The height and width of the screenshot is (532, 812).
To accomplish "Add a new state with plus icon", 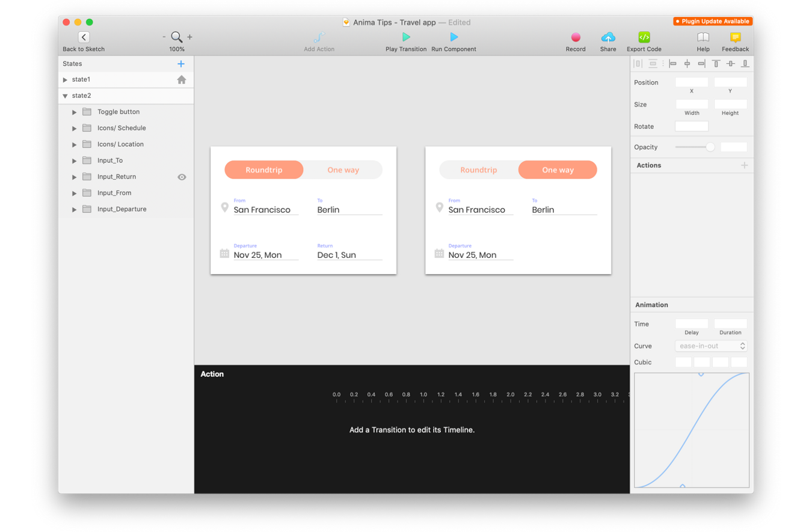I will click(181, 64).
